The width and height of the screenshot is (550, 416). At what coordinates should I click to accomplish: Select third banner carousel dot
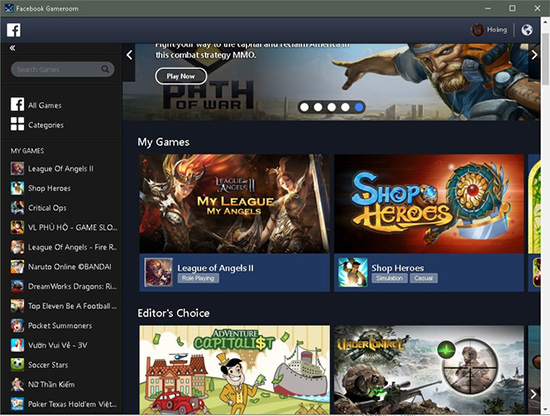[331, 107]
